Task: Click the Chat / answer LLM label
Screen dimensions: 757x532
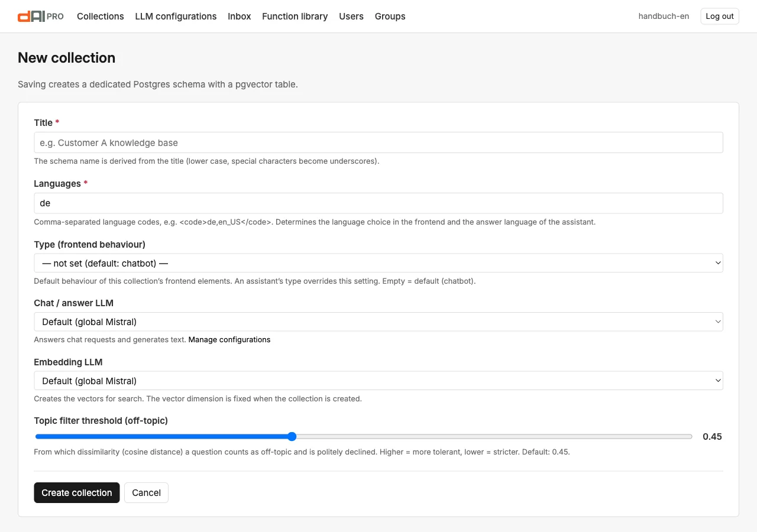Action: 74,303
